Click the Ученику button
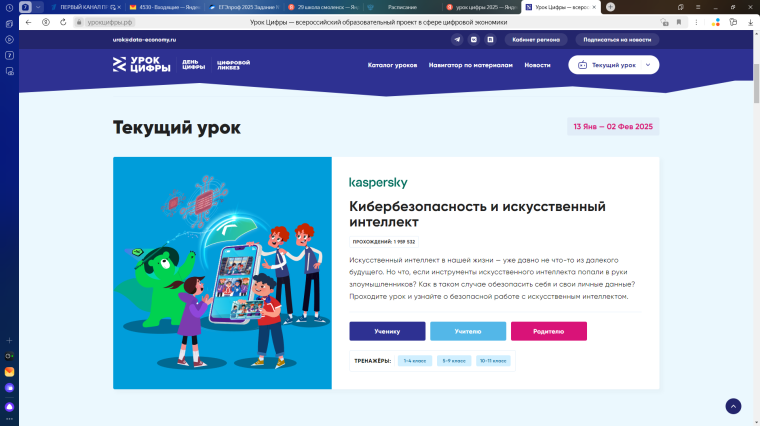Image resolution: width=760 pixels, height=426 pixels. [387, 331]
